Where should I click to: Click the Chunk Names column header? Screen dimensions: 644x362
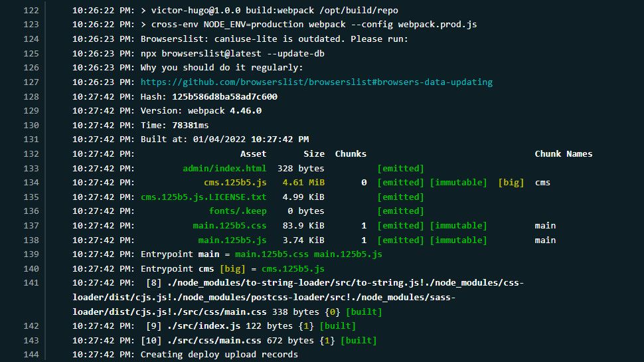tap(564, 154)
